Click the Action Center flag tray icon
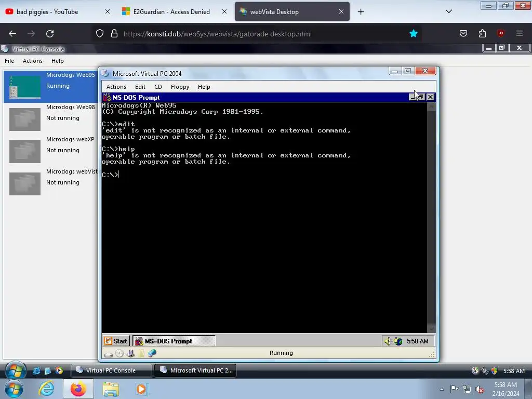 click(454, 389)
